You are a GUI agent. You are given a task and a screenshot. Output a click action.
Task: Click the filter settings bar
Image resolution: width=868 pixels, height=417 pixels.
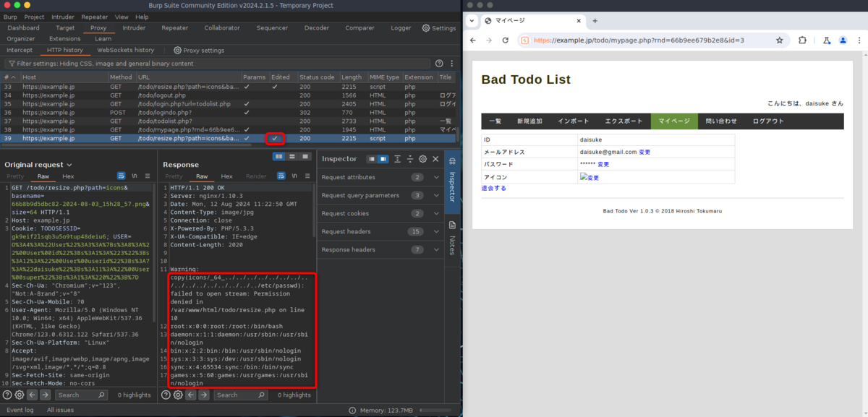(217, 64)
